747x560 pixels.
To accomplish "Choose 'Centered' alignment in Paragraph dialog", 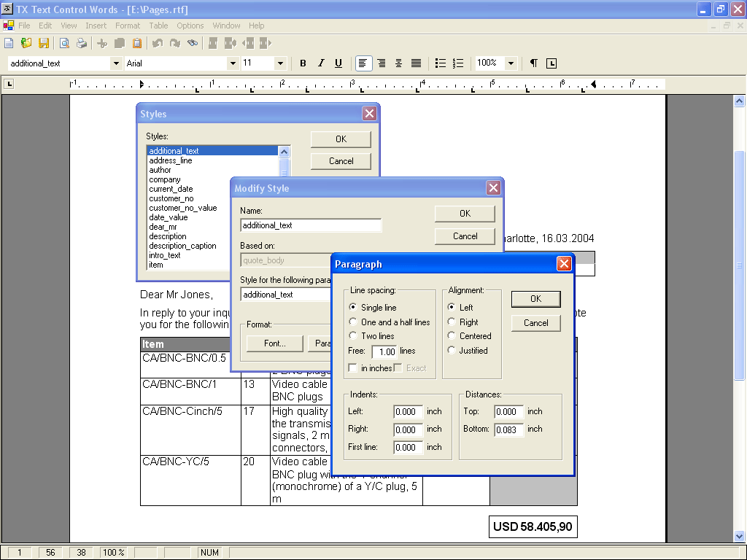I will (x=452, y=336).
